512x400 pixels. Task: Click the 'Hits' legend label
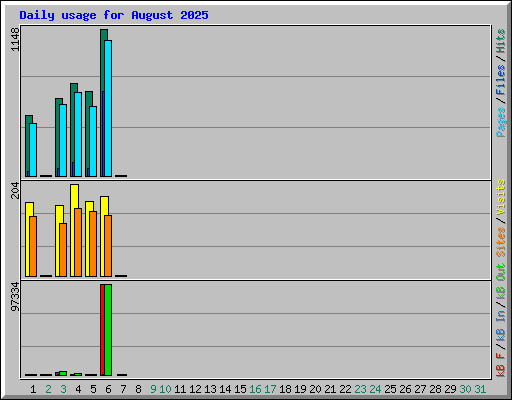coord(500,41)
